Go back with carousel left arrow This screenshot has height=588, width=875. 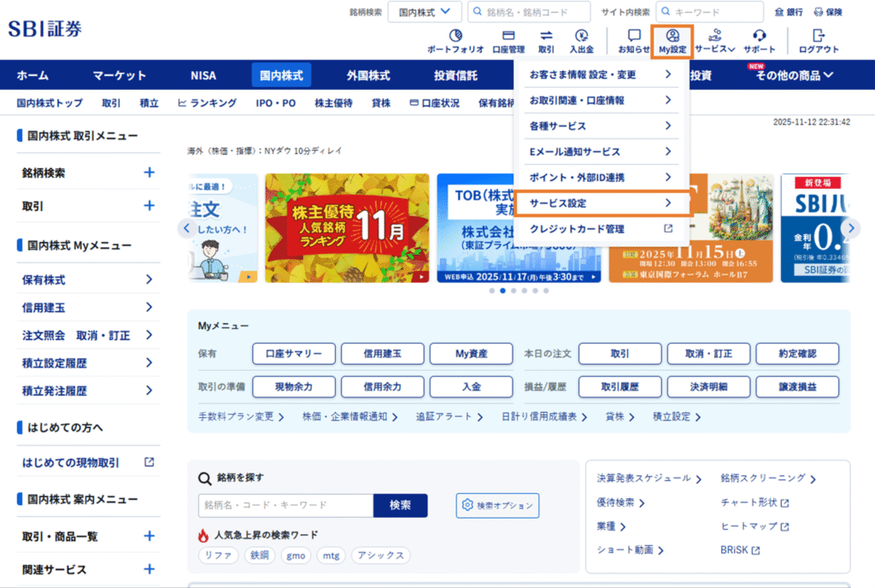click(185, 228)
